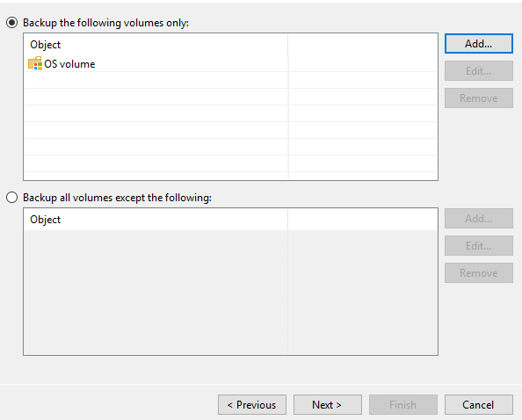Click the Object column header in the top list
522x420 pixels.
[156, 45]
